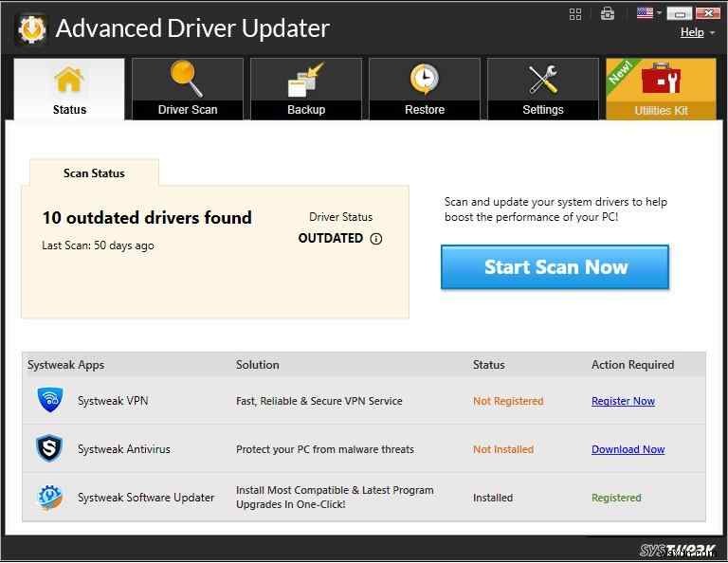Click the Not Registered status text
728x563 pixels.
(508, 401)
